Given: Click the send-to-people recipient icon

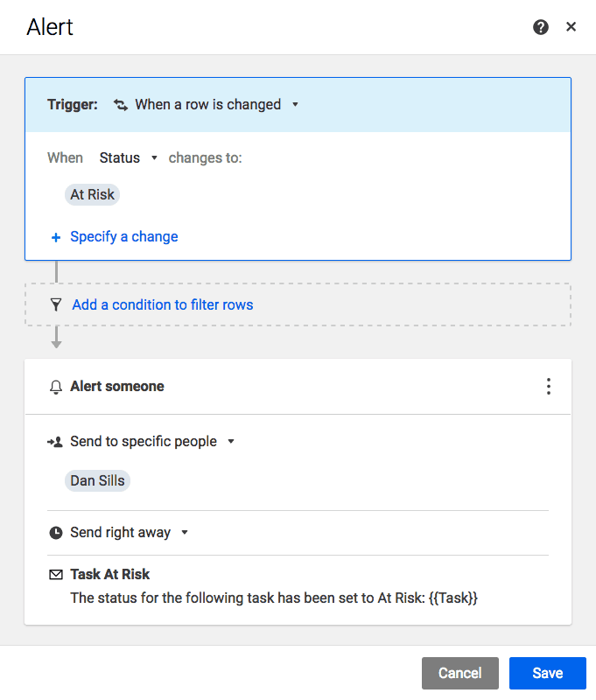Looking at the screenshot, I should pos(55,442).
